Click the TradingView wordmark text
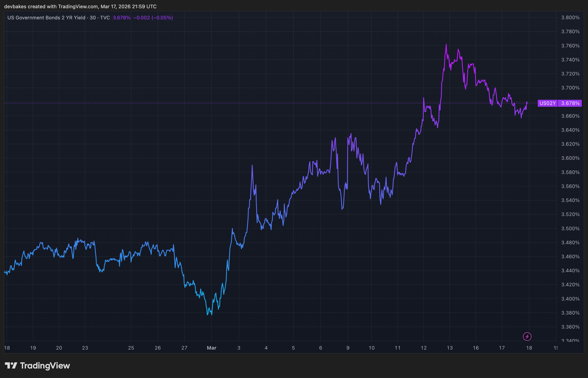Viewport: 588px width, 378px height. [45, 365]
